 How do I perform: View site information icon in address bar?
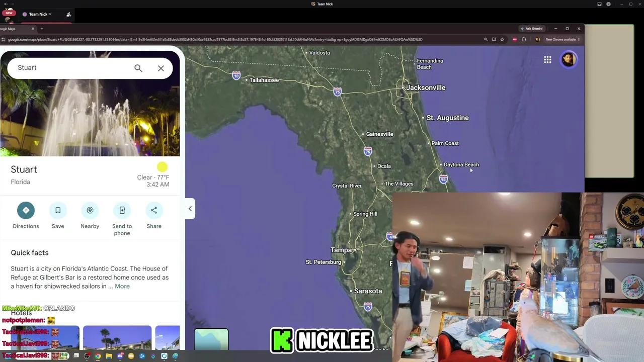(x=4, y=39)
